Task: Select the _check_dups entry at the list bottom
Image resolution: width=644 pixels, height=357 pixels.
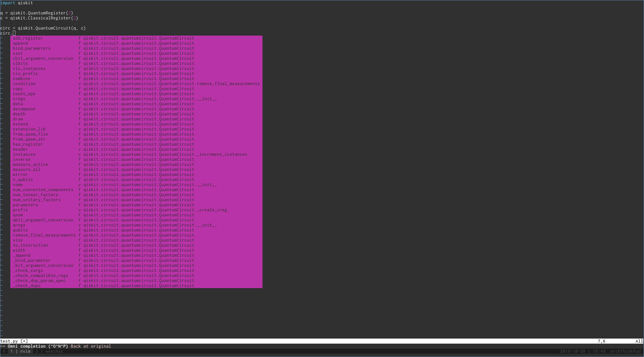Action: pyautogui.click(x=26, y=286)
